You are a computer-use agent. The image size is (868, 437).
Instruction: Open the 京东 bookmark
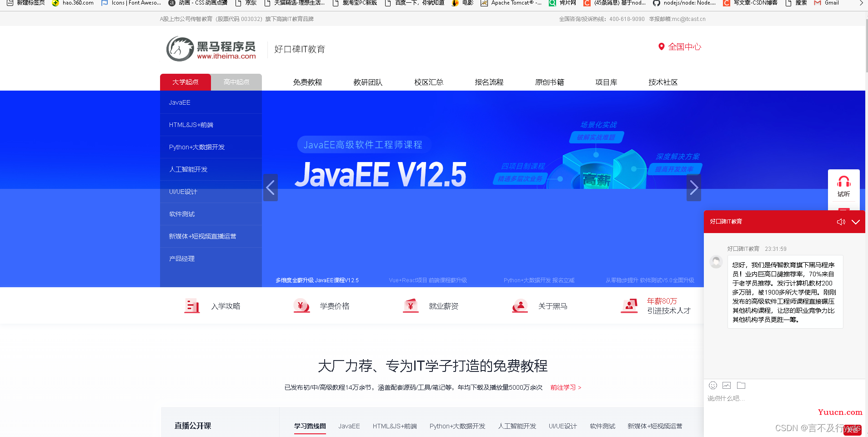[x=246, y=3]
